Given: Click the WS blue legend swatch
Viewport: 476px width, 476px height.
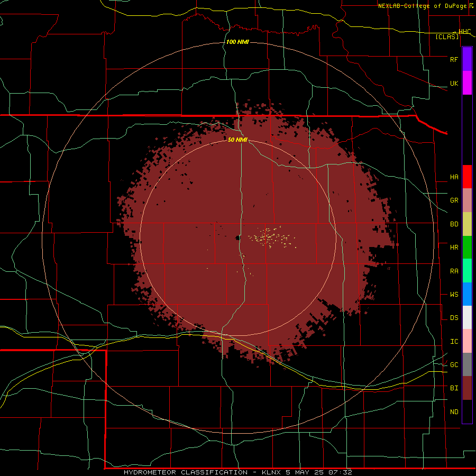Looking at the screenshot, I should click(467, 294).
